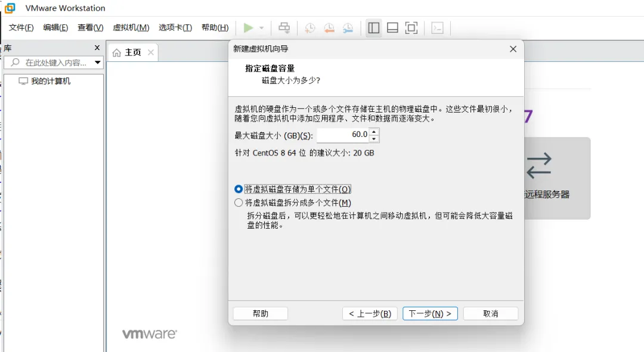The width and height of the screenshot is (644, 352).
Task: Expand the library search dropdown arrow
Action: [98, 63]
